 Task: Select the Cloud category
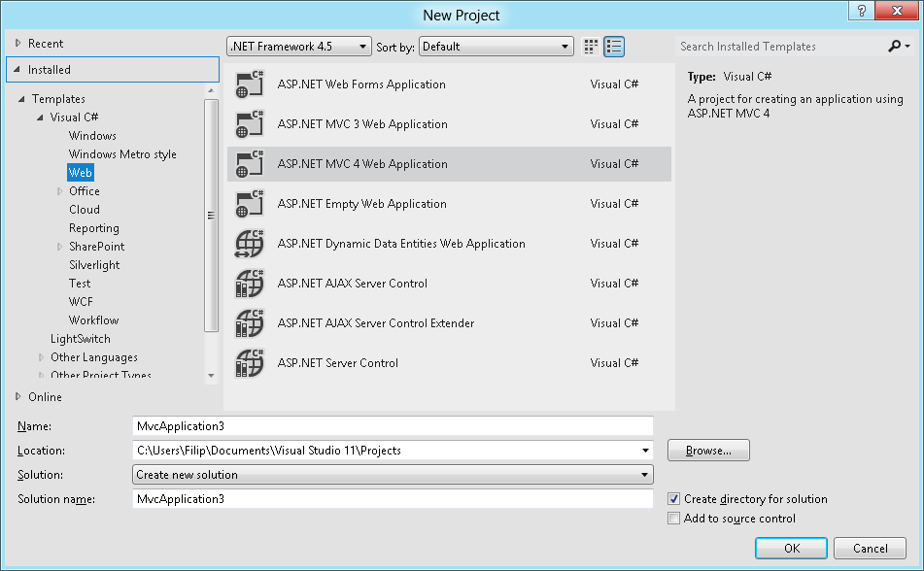tap(85, 210)
